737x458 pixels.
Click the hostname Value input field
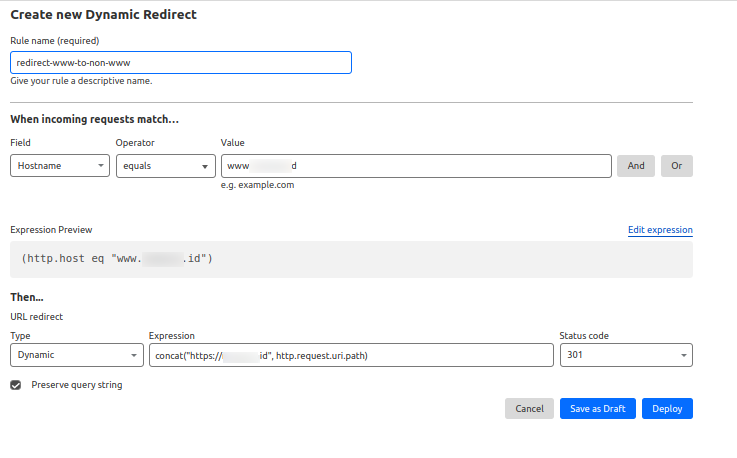pyautogui.click(x=416, y=166)
